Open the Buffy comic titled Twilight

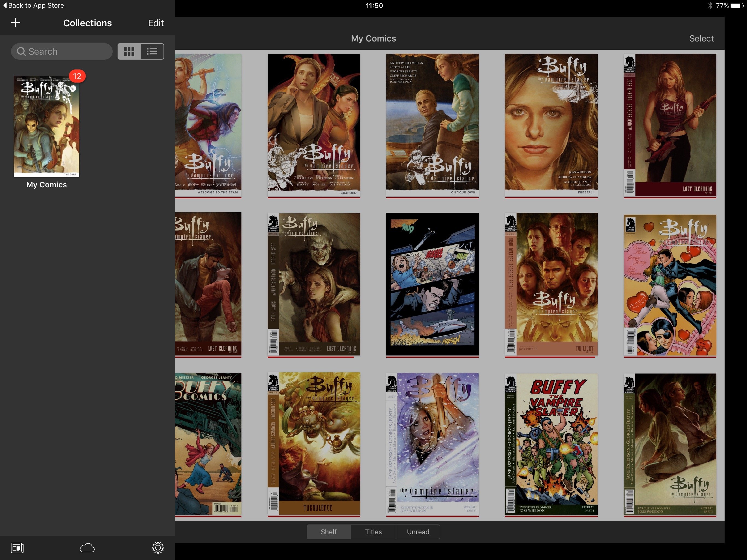tap(551, 284)
